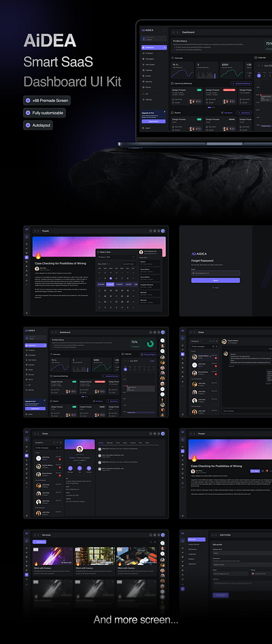Viewport: 272px width, 644px height.
Task: Click Upgrade Now on the laptop screen
Action: pyautogui.click(x=153, y=122)
